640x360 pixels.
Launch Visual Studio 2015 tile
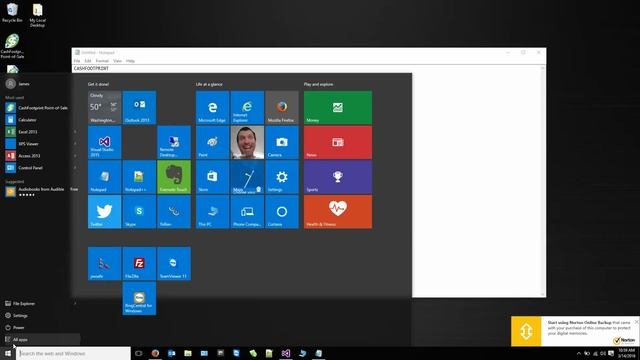click(x=104, y=142)
